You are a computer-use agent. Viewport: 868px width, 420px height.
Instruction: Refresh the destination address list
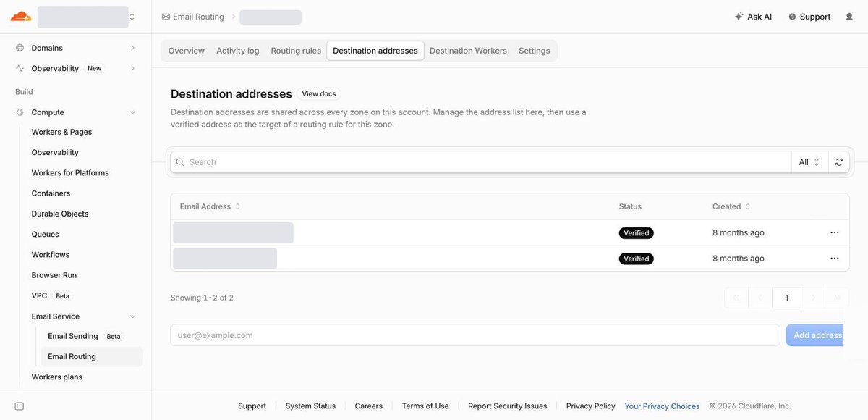pyautogui.click(x=839, y=162)
